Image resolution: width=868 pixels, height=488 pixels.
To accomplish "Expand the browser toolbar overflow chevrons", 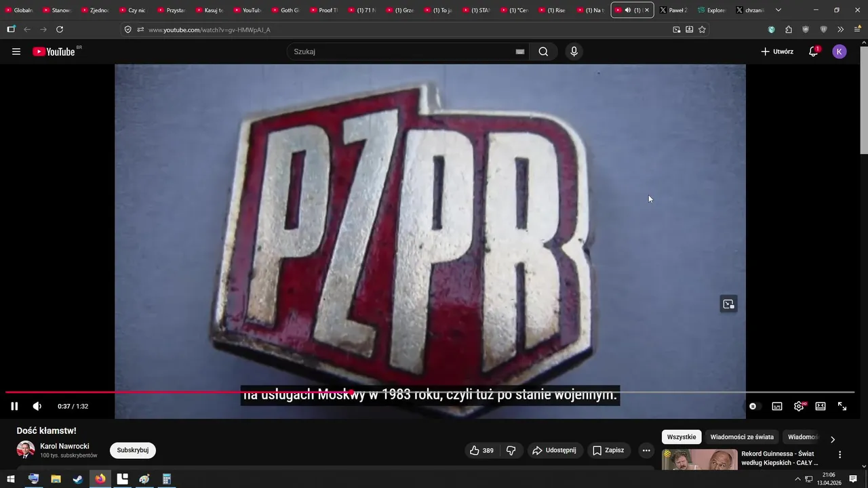I will tap(840, 30).
